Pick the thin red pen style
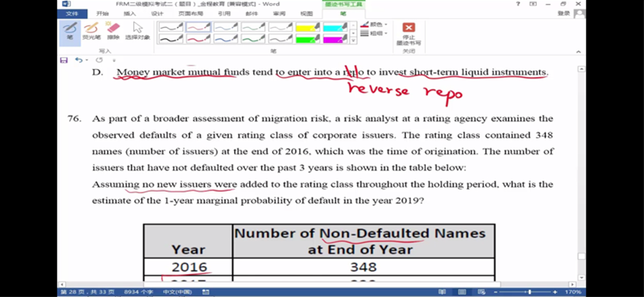 click(x=198, y=28)
